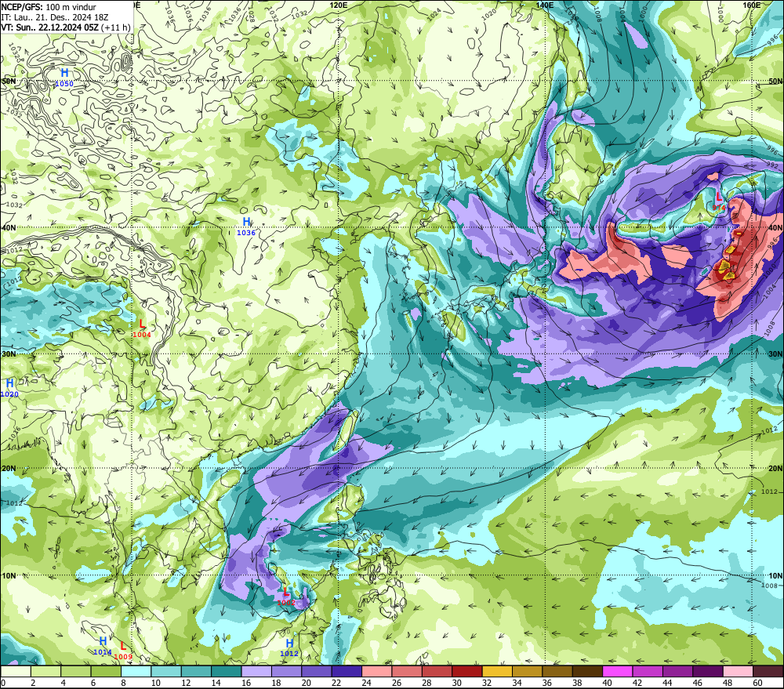The height and width of the screenshot is (689, 784).
Task: Click the 30–32 dark red legend swatch
Action: (467, 671)
